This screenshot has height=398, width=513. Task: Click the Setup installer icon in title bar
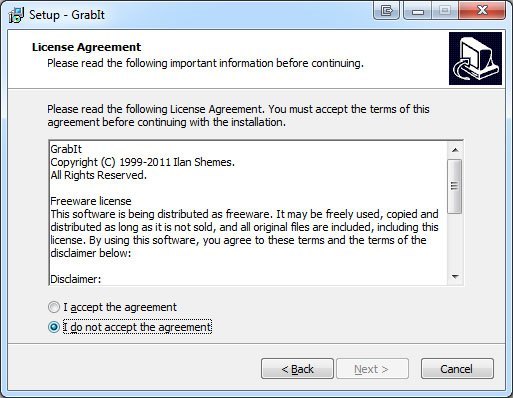(16, 15)
